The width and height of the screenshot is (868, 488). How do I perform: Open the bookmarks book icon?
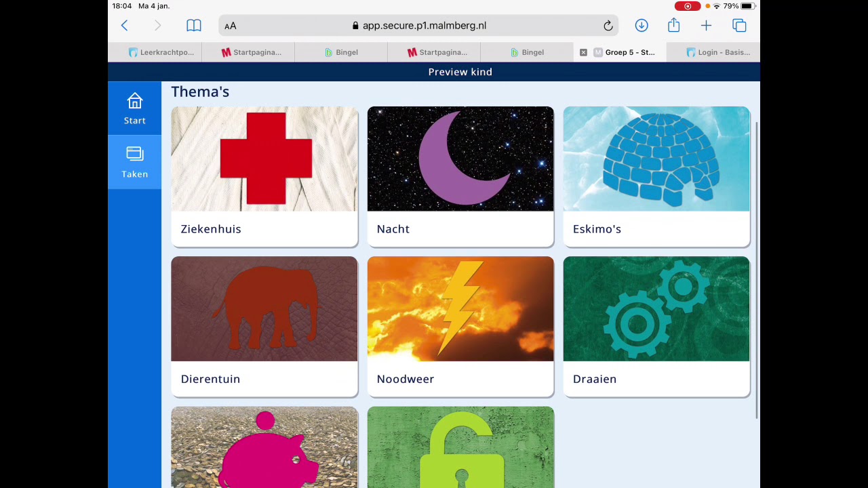click(194, 26)
